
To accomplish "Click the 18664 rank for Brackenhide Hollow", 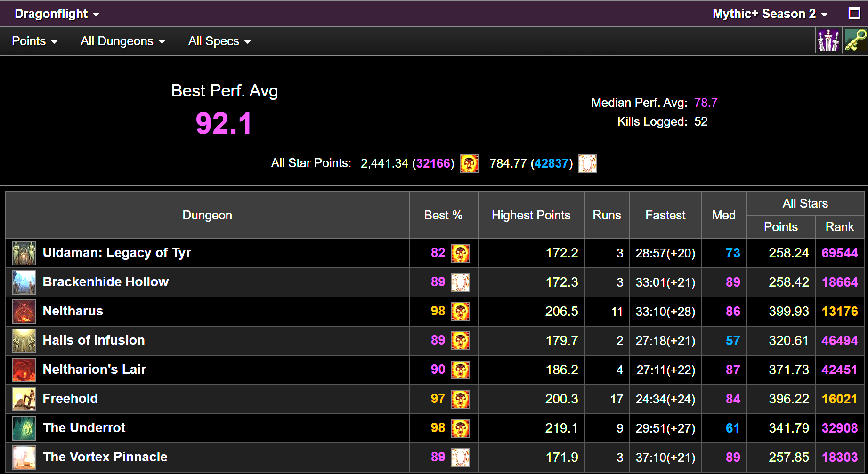I will 840,282.
